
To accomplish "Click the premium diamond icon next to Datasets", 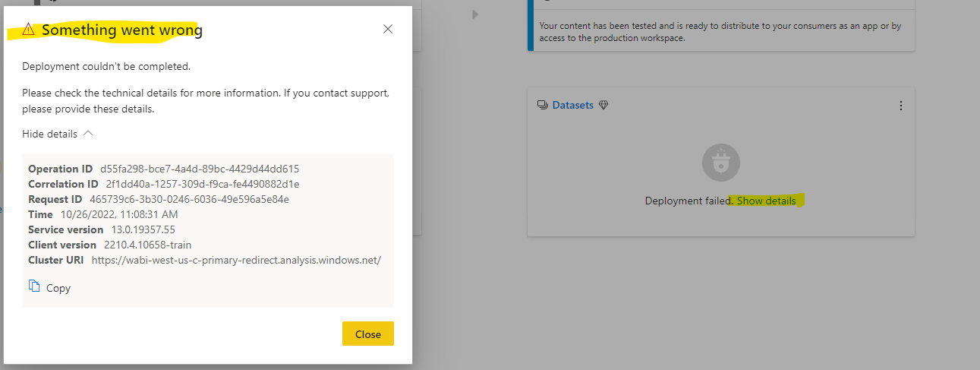I will (x=603, y=106).
